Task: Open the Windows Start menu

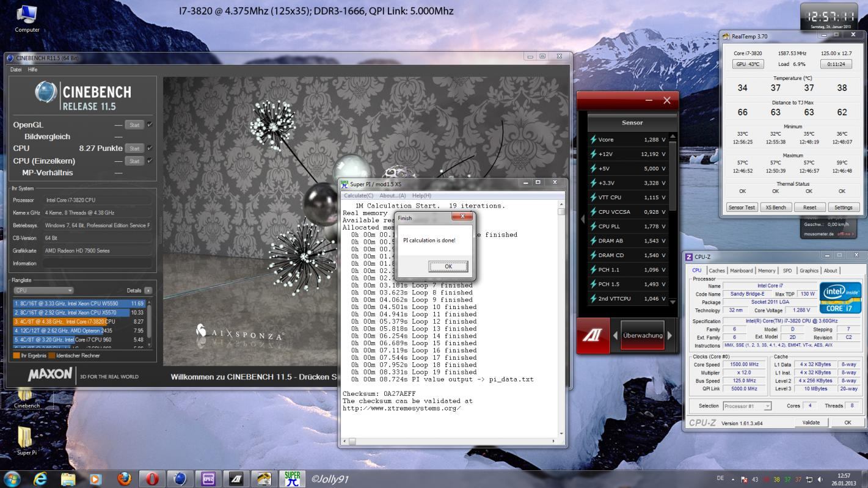Action: pyautogui.click(x=12, y=479)
